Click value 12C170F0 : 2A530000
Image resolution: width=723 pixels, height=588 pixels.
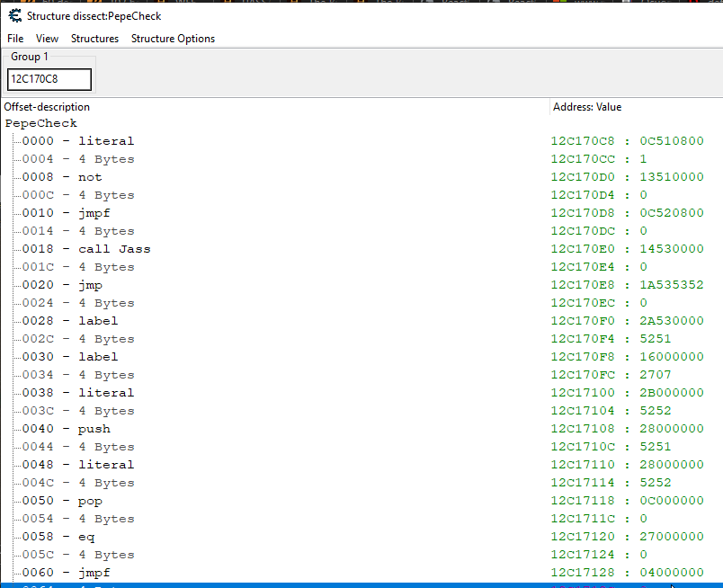(x=627, y=321)
